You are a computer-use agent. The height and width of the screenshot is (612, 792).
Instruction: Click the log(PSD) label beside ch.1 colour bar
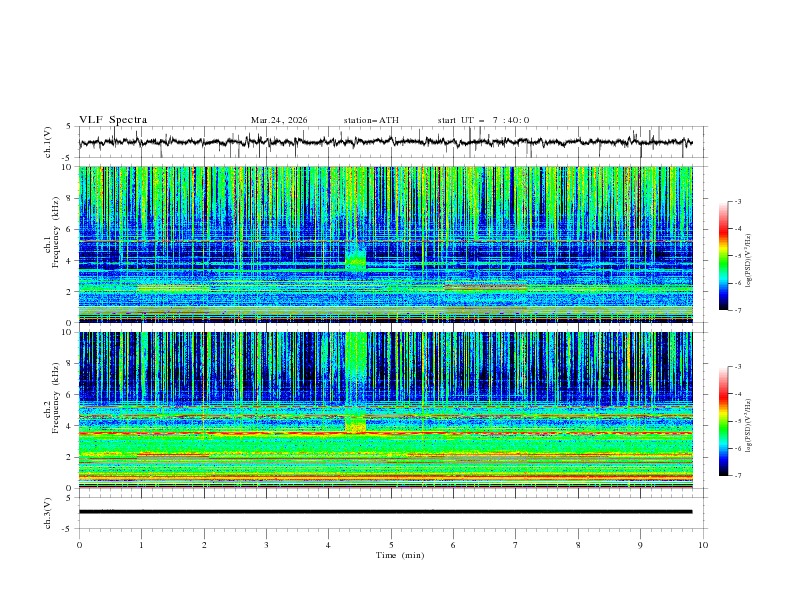click(x=749, y=261)
